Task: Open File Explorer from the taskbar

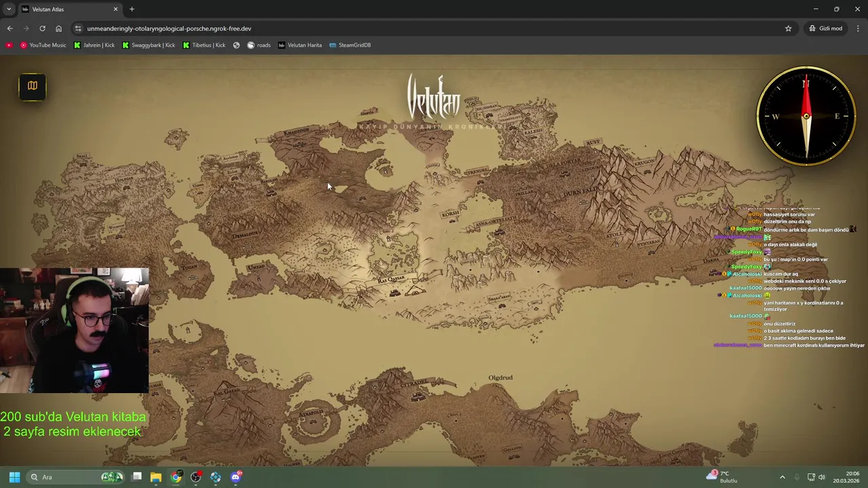Action: (x=156, y=477)
